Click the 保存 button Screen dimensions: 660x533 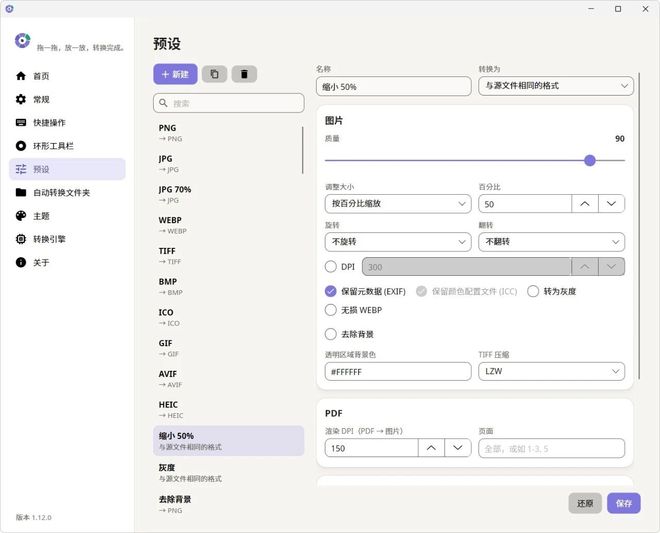point(623,503)
